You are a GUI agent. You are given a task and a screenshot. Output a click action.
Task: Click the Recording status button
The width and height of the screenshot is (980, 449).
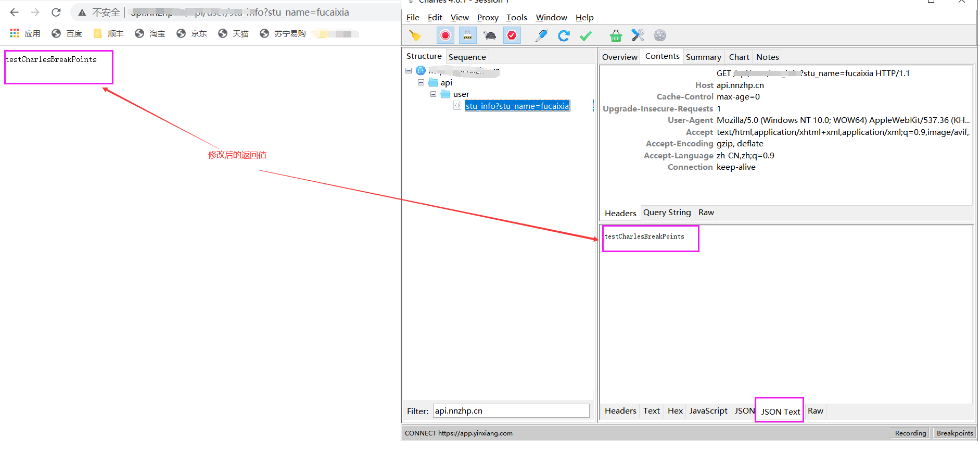coord(910,433)
